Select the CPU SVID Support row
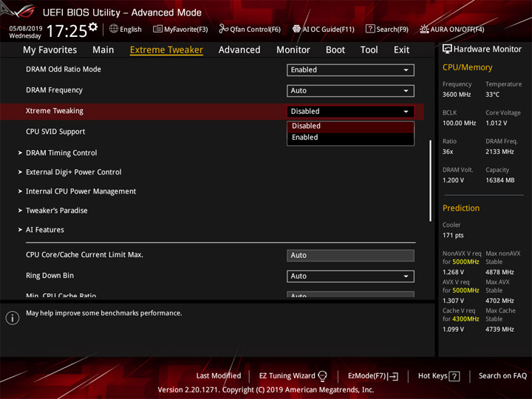532x399 pixels. pos(55,132)
